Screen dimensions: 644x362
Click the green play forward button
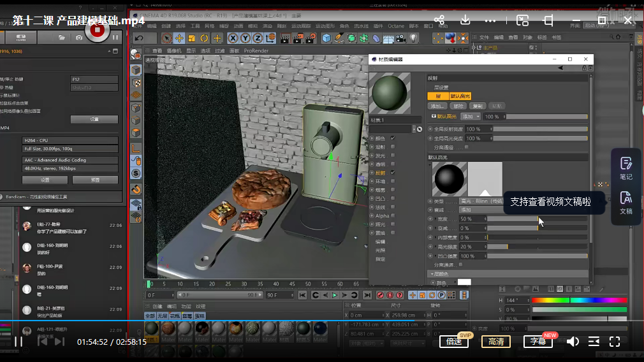[x=335, y=295]
